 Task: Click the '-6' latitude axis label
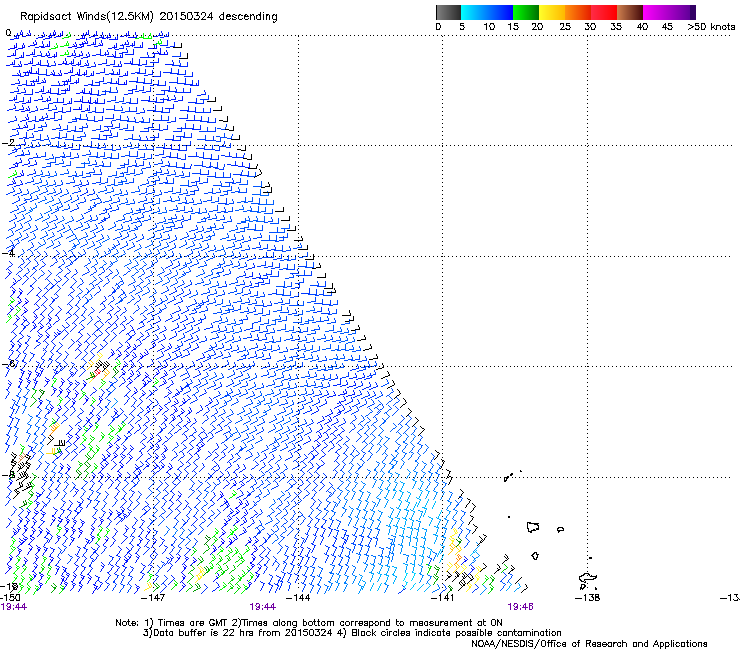coord(8,364)
